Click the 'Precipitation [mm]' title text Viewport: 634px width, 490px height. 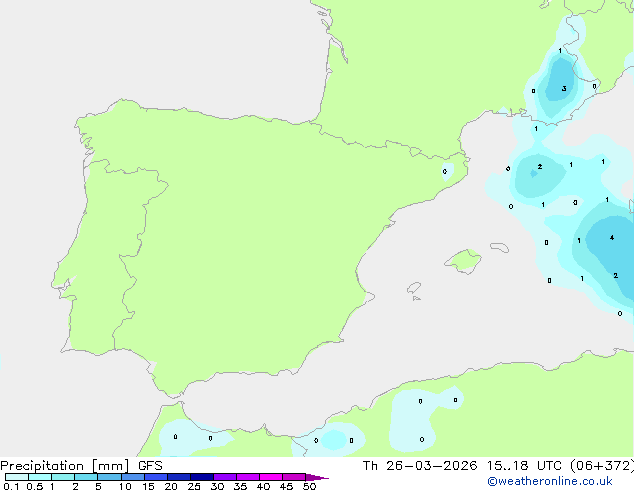click(x=65, y=466)
